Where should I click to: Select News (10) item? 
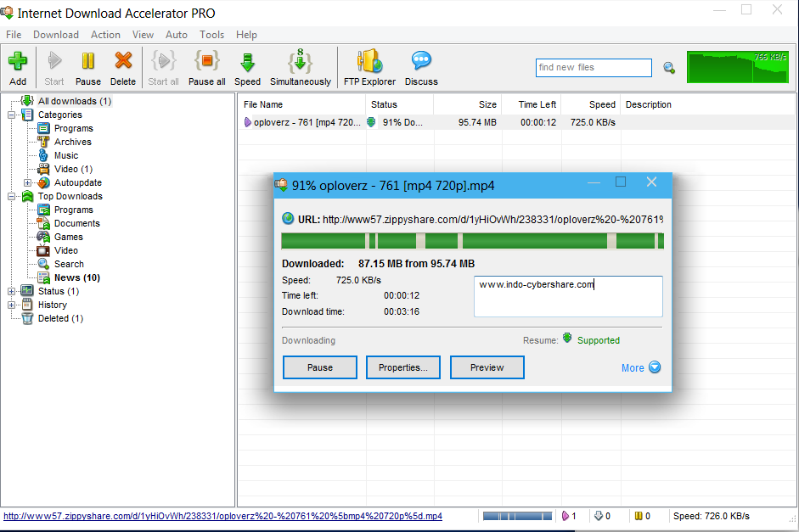tap(77, 277)
